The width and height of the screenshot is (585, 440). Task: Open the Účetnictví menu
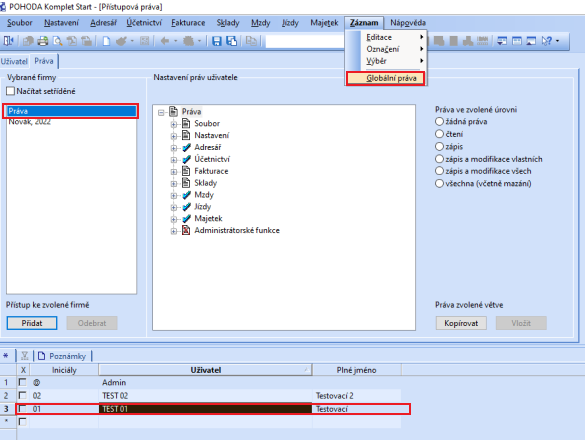[x=144, y=23]
